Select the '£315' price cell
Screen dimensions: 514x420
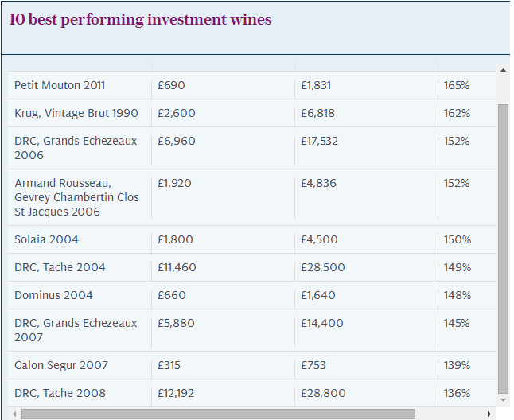click(x=223, y=365)
